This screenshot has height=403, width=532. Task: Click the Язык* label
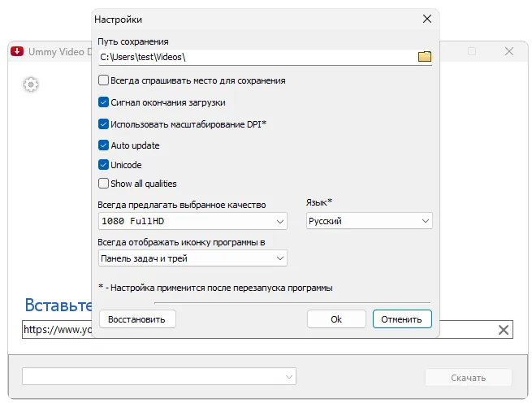click(319, 202)
